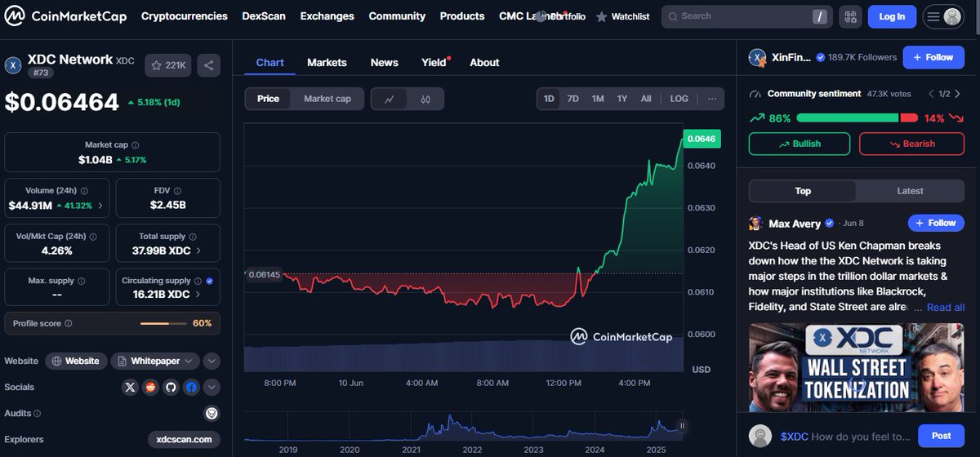
Task: Open the X (Twitter) social link
Action: pyautogui.click(x=130, y=387)
